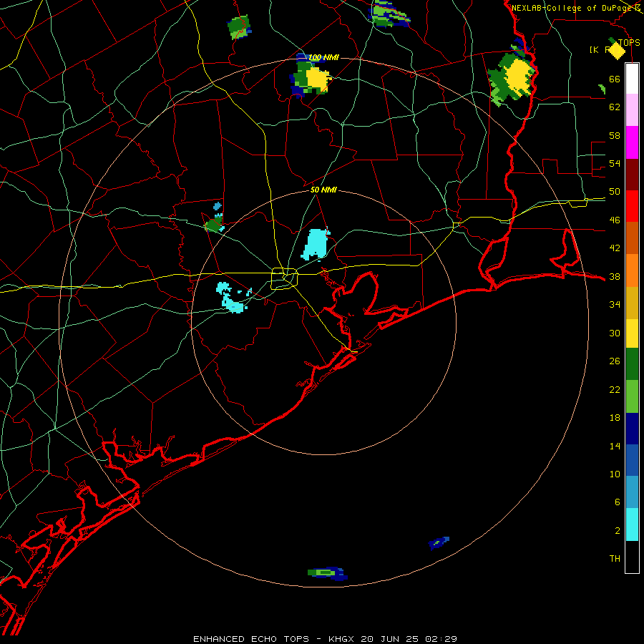Click the legend value '62'

click(x=615, y=107)
